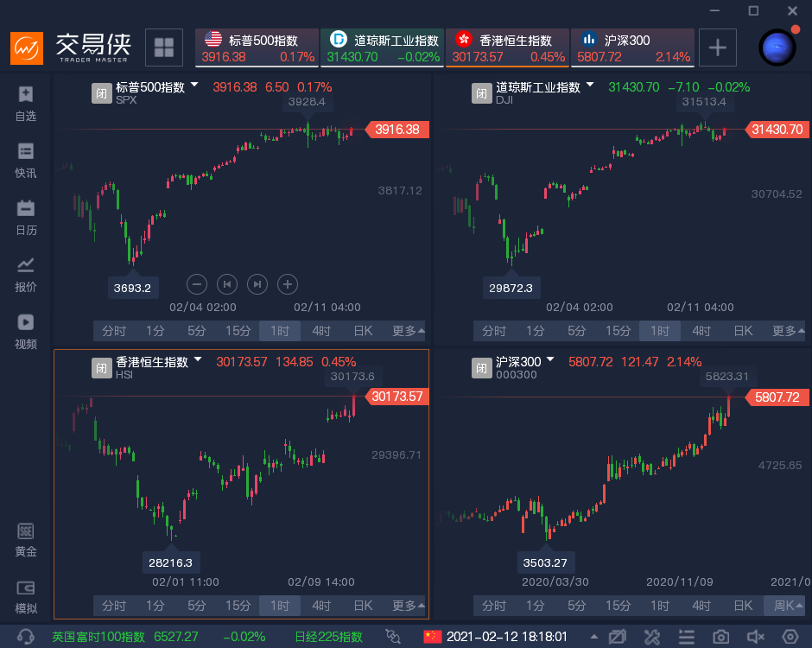Click the 闭 closed-market badge on 道琼斯工业指数 chart
The width and height of the screenshot is (812, 648).
(482, 93)
